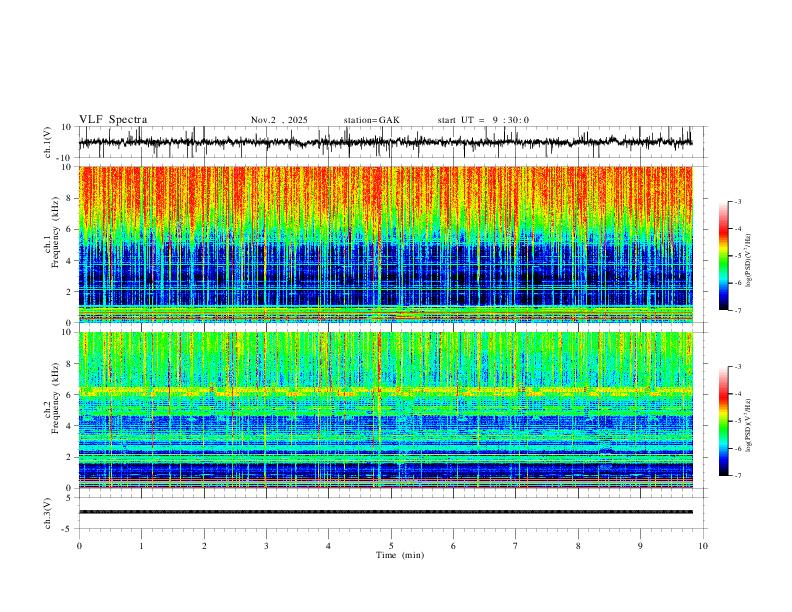
Task: Click the ch.1 spectrogram panel
Action: (x=385, y=244)
